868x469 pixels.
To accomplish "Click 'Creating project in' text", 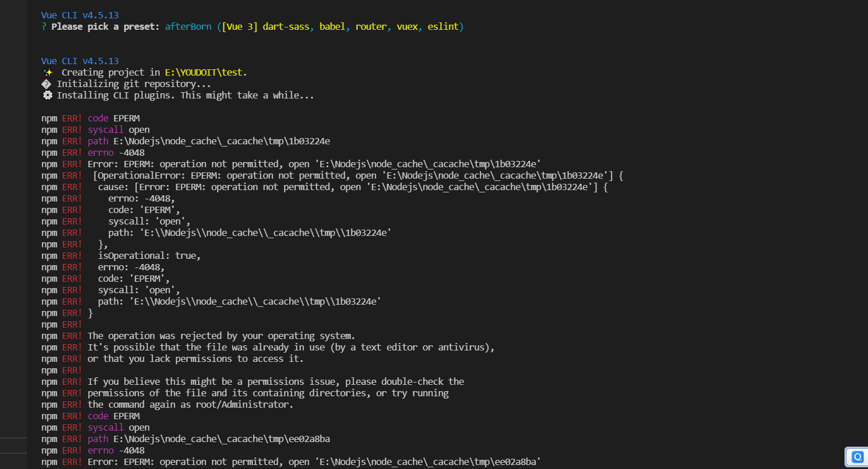I will tap(111, 72).
